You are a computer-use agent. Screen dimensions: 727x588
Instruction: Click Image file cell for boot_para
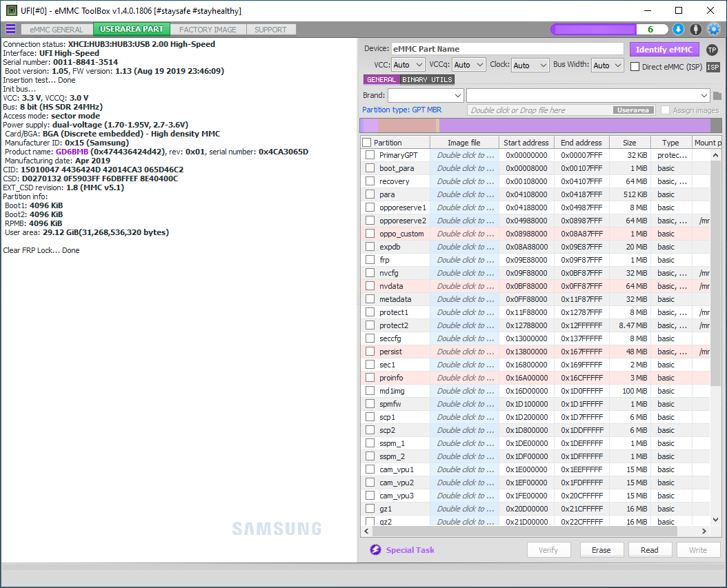coord(465,168)
